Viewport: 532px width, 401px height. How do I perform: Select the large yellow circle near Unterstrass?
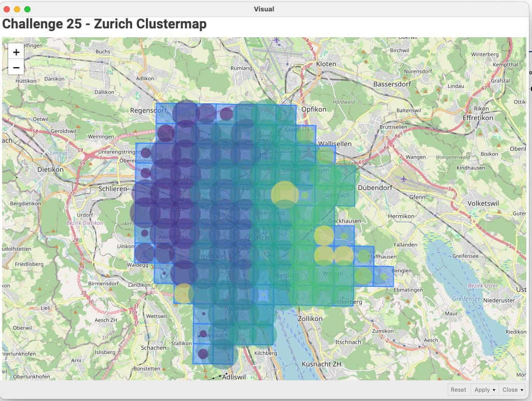284,194
